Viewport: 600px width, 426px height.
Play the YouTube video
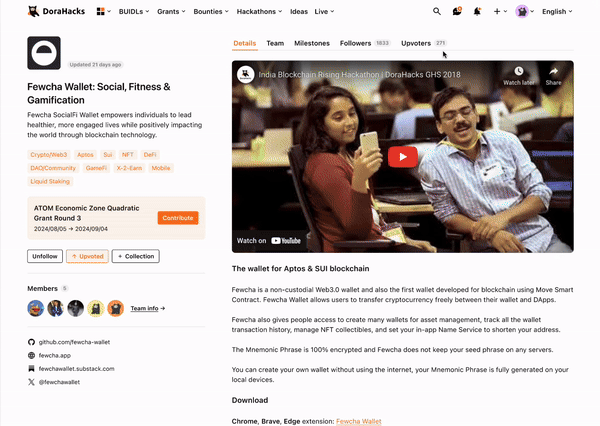[x=403, y=157]
